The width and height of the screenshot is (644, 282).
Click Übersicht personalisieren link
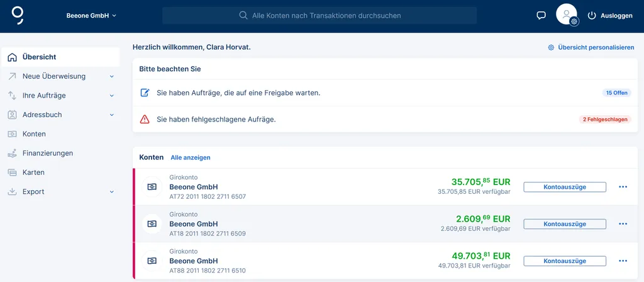coord(596,48)
